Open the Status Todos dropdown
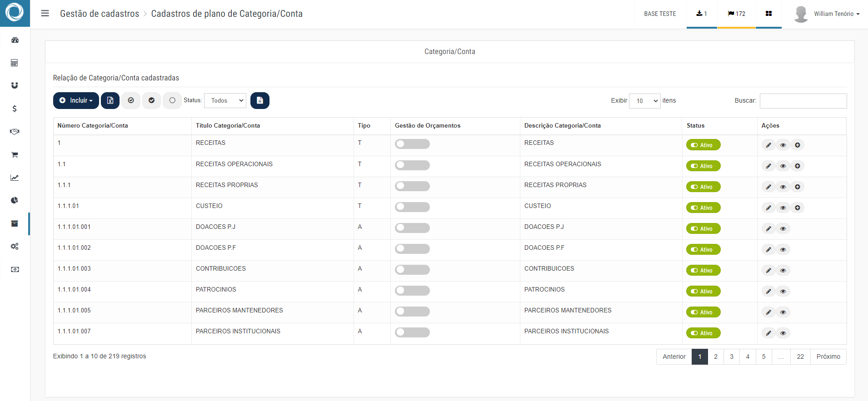 pos(225,100)
